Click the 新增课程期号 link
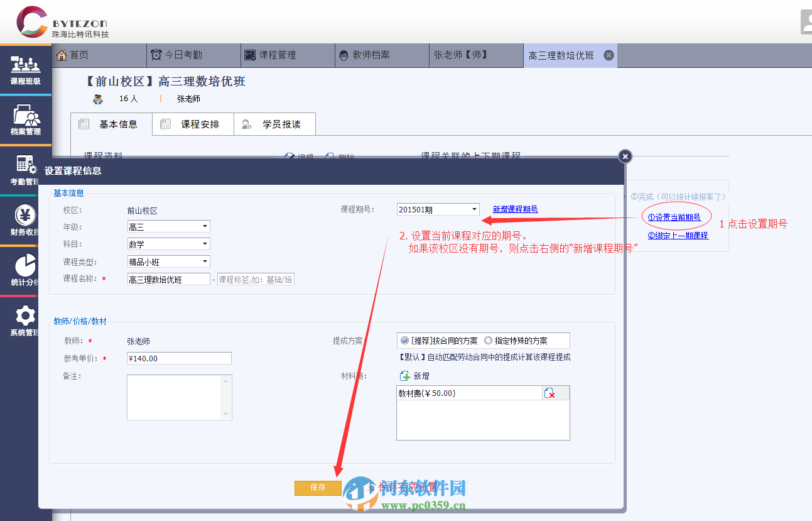 click(515, 209)
